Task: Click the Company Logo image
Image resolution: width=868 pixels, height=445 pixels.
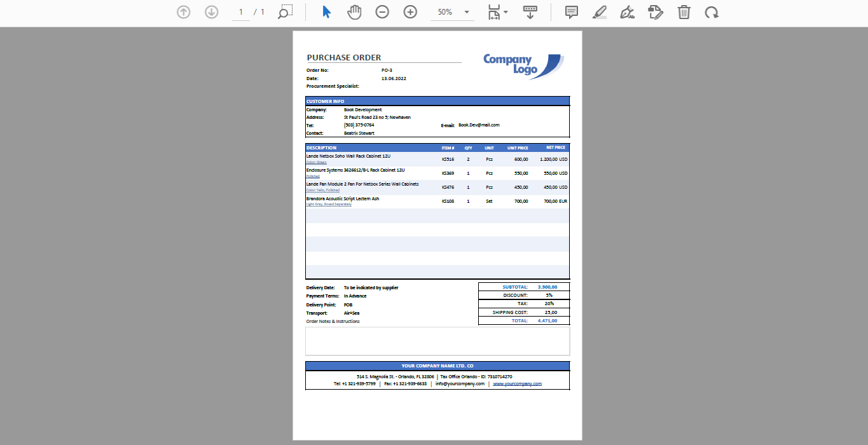Action: [x=523, y=66]
